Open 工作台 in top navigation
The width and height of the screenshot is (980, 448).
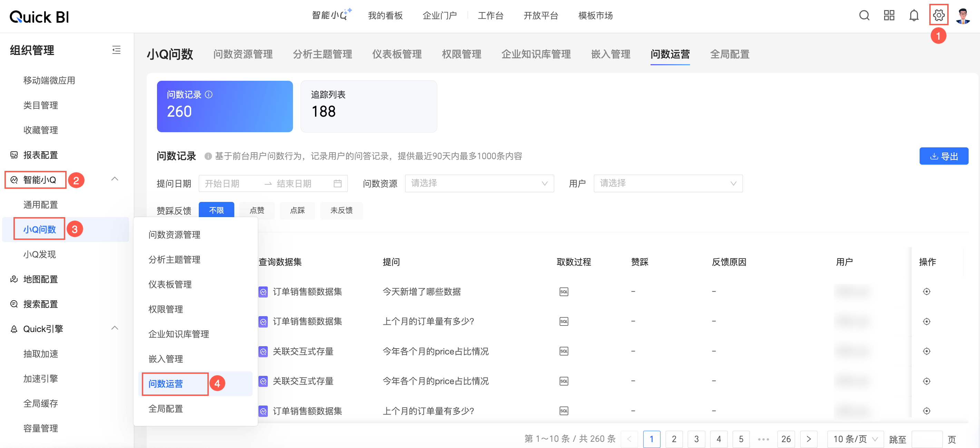(x=490, y=16)
